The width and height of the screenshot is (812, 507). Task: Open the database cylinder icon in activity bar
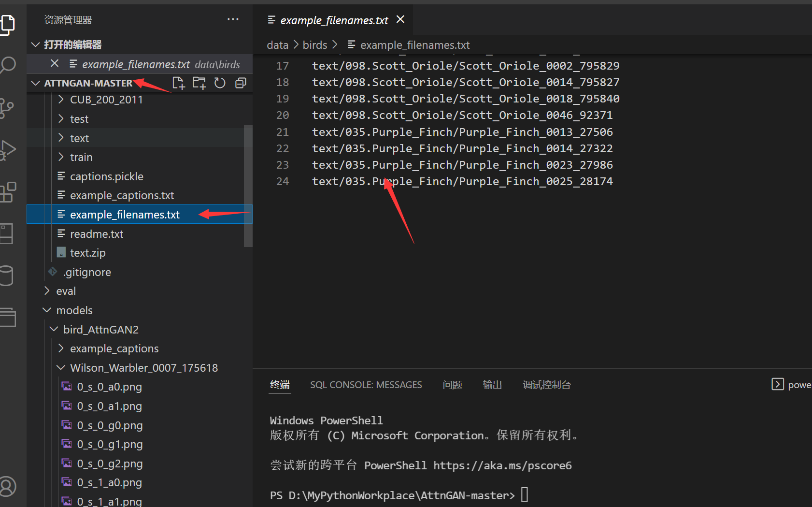coord(6,276)
